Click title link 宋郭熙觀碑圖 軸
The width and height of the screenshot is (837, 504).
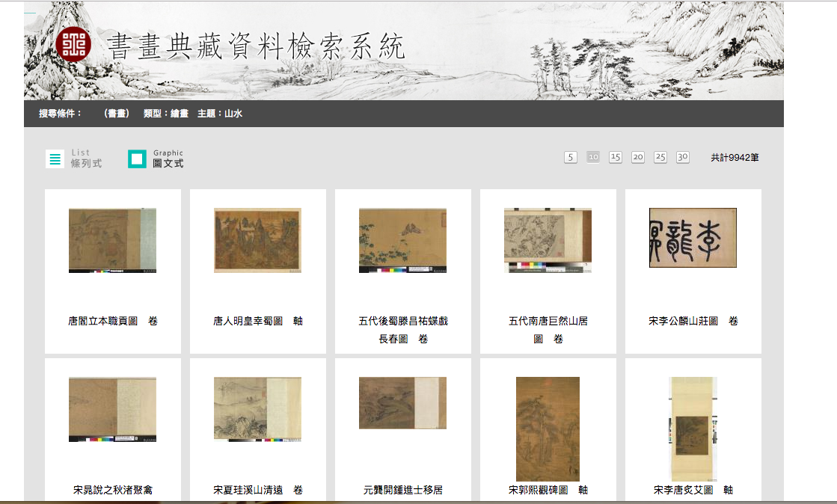tap(548, 490)
